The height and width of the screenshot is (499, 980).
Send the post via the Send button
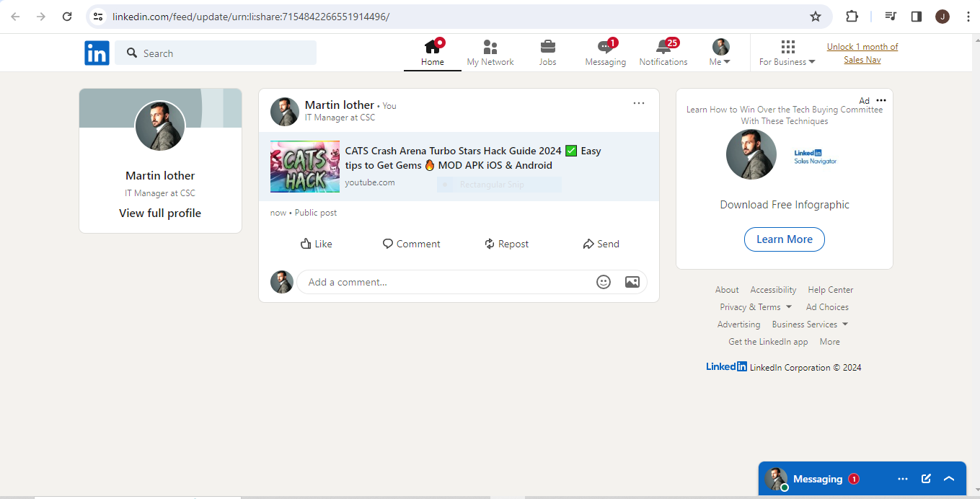point(601,244)
